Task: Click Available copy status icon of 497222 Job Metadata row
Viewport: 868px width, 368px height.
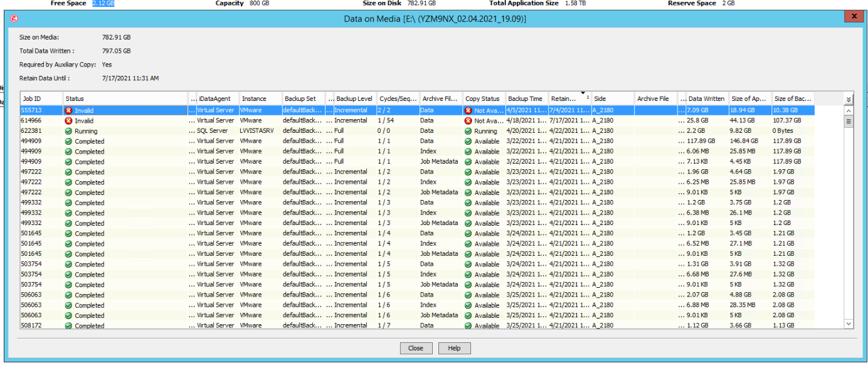Action: (x=468, y=192)
